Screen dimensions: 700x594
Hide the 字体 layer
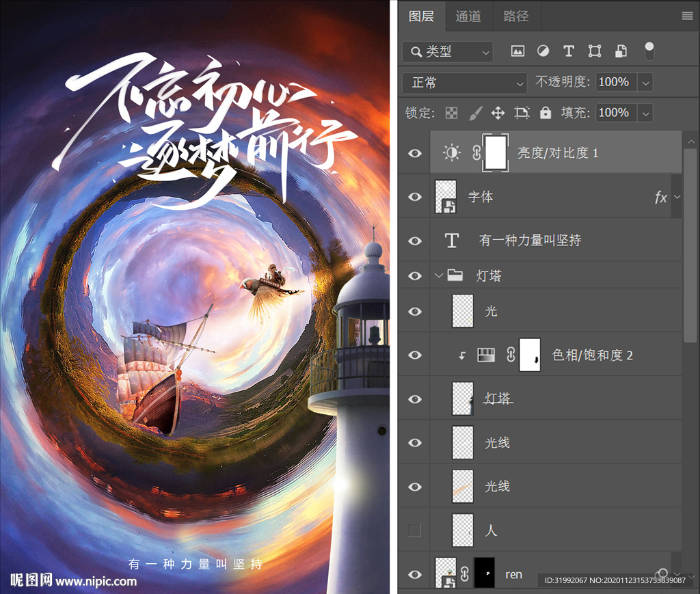pos(415,197)
